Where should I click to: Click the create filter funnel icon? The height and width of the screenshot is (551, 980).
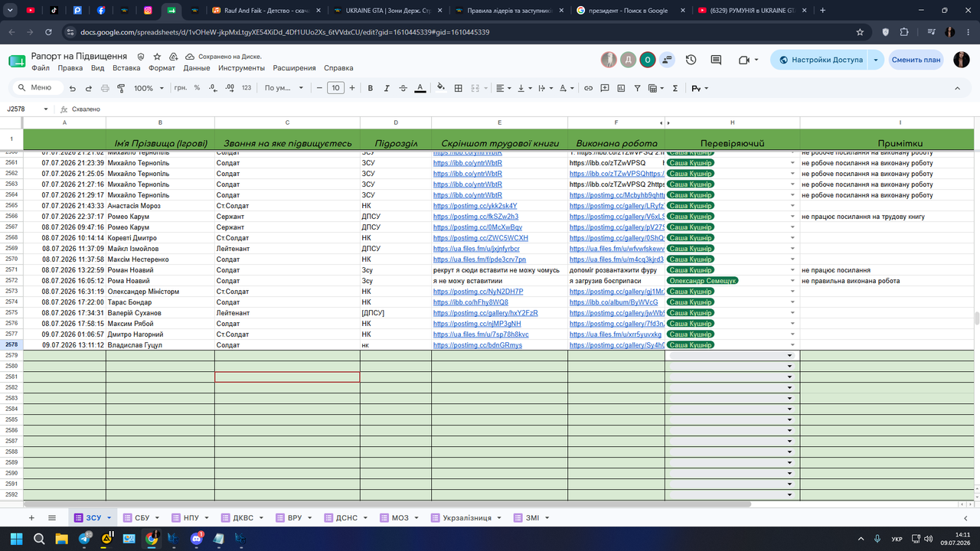(637, 88)
